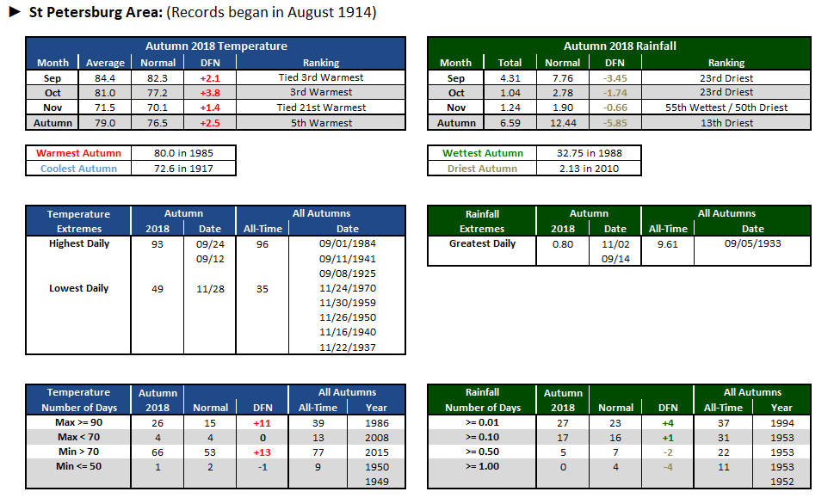Screen dimensions: 834x504
Task: Click the Coolest Autumn label
Action: [78, 169]
